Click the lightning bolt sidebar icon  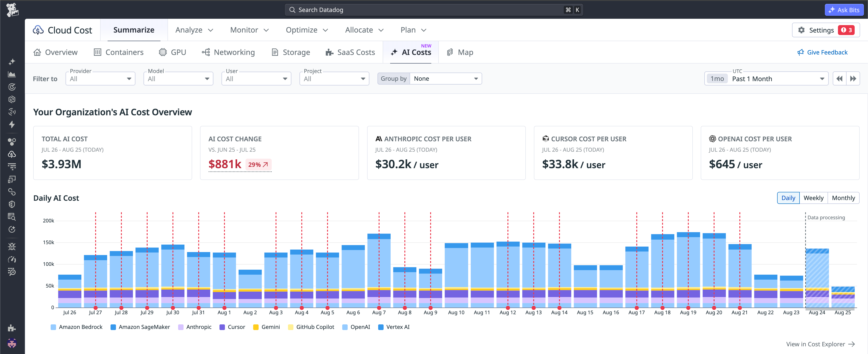(x=12, y=124)
